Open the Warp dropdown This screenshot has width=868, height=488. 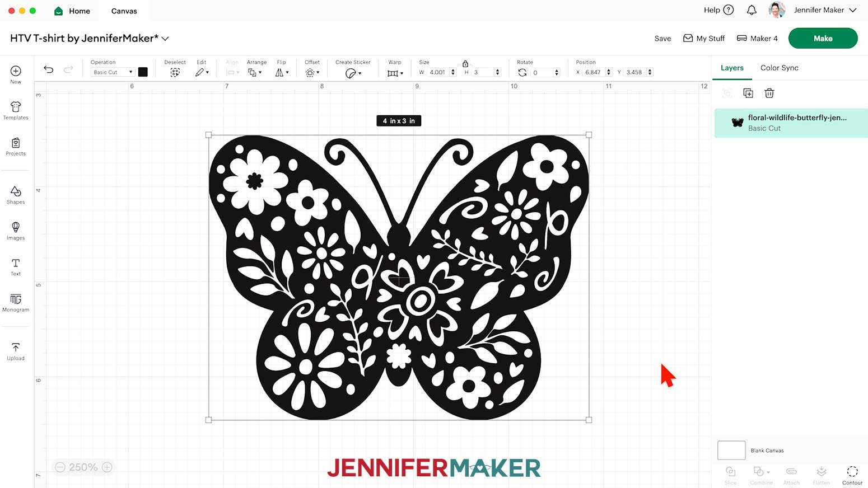[395, 73]
